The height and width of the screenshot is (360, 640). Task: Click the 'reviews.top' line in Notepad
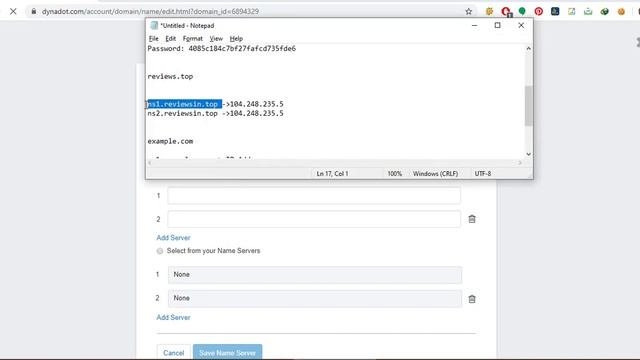170,76
